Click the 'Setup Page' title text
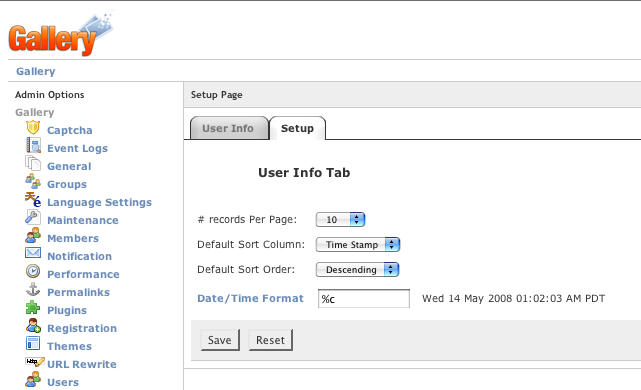641x390 pixels. [x=217, y=95]
